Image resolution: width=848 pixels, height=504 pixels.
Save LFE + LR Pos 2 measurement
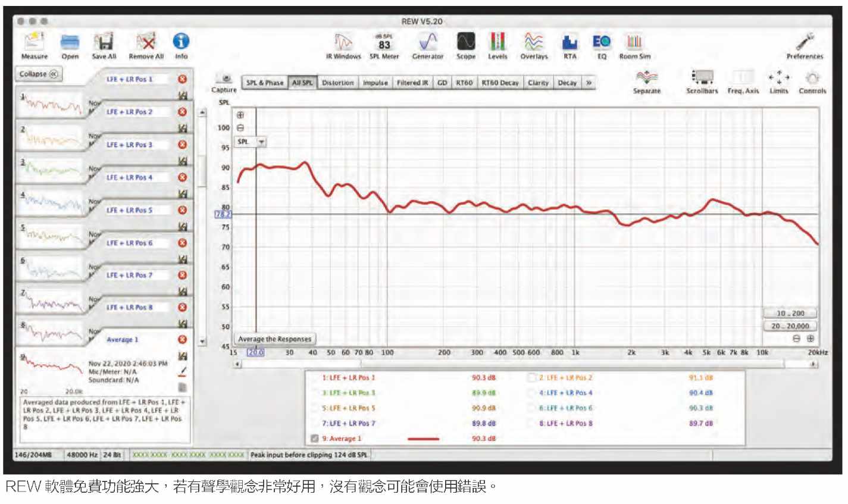183,128
